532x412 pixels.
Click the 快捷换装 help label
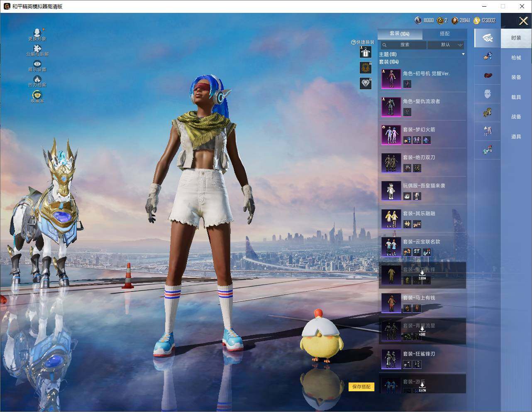[363, 42]
